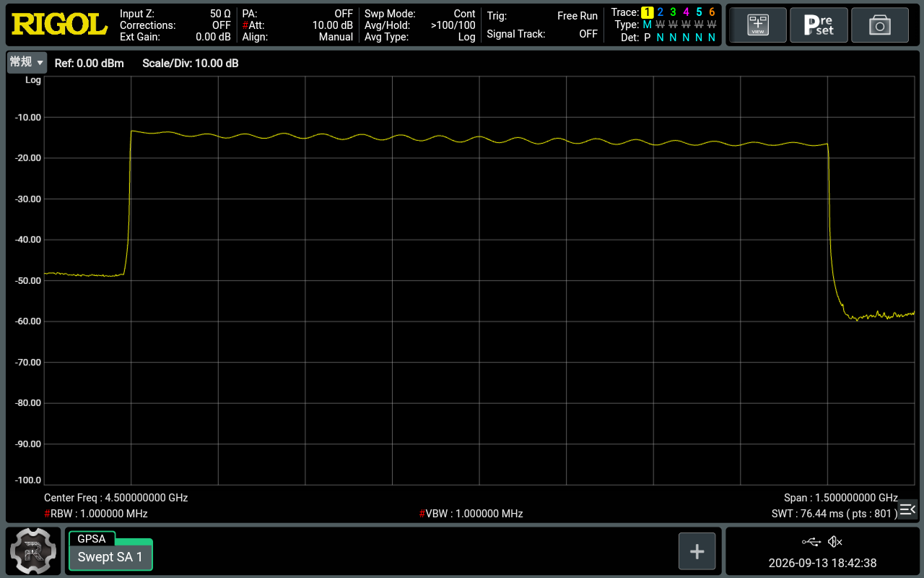Select trace 2 number
The image size is (924, 578).
(660, 12)
